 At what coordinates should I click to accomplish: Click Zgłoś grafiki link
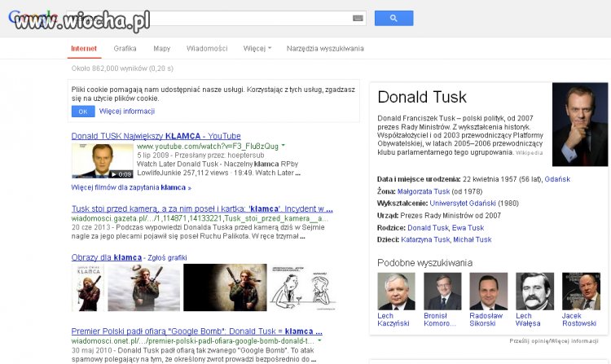pos(167,257)
